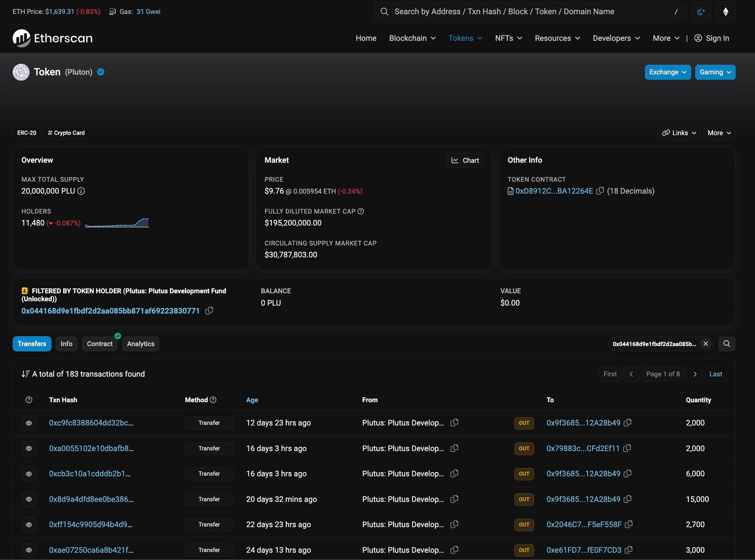Open the Exchange dropdown
The width and height of the screenshot is (755, 560).
click(x=668, y=72)
